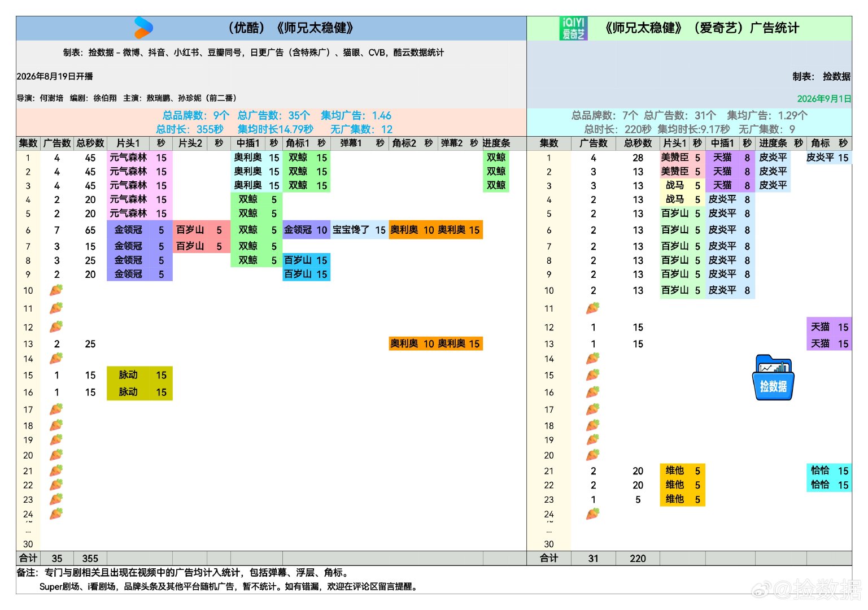Click the blue 捡数据 folder logo
Screen dimensions: 868x610
pyautogui.click(x=774, y=377)
